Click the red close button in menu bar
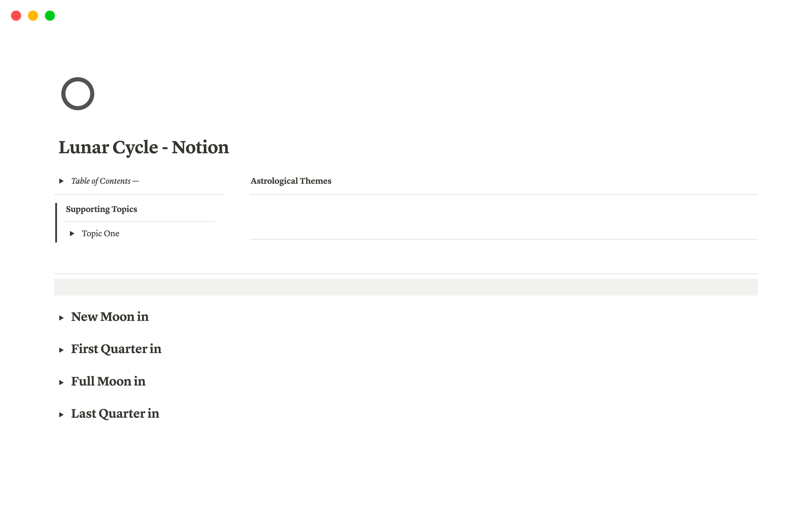Screen dimensions: 812x508 [x=16, y=15]
